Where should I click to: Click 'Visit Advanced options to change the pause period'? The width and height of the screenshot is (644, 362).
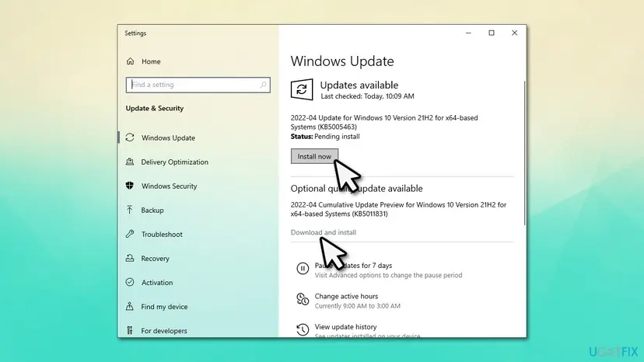tap(388, 276)
